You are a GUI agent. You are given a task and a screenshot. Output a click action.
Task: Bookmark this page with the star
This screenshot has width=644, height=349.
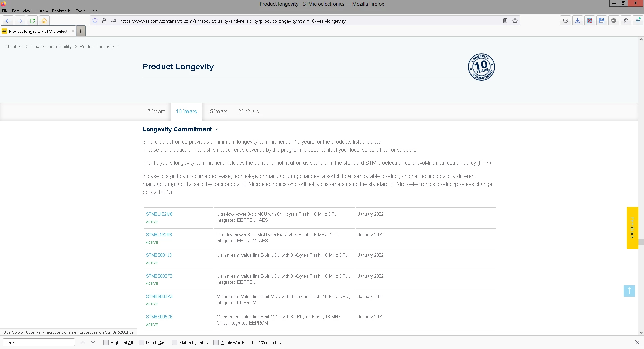tap(515, 21)
